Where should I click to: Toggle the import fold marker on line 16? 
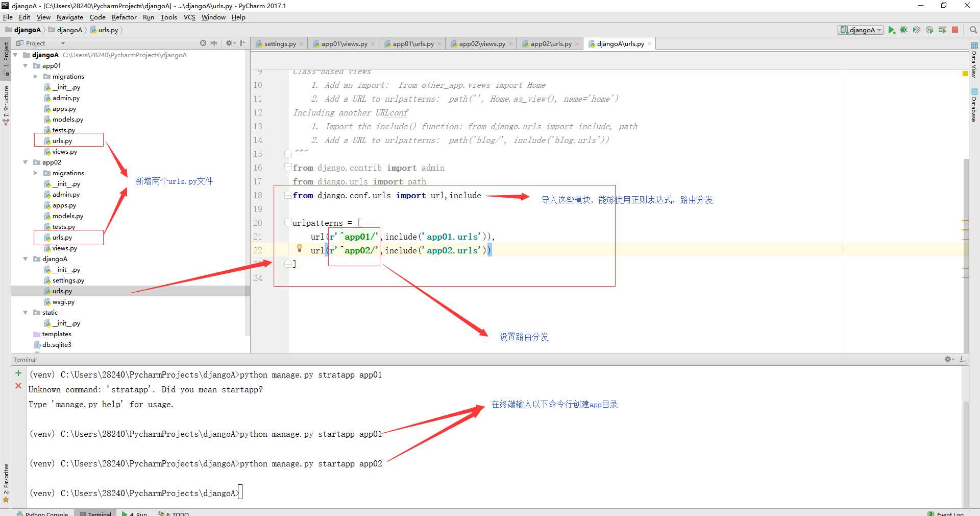(x=288, y=167)
